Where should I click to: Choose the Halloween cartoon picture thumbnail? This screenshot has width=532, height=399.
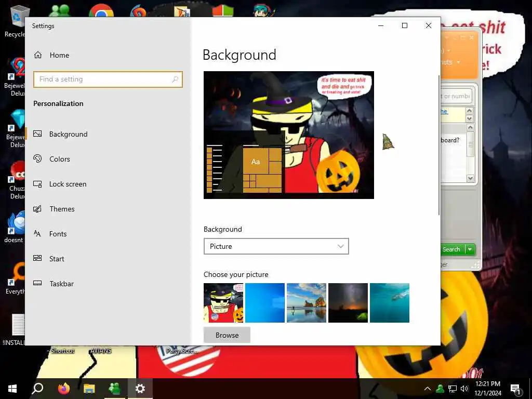pyautogui.click(x=223, y=303)
